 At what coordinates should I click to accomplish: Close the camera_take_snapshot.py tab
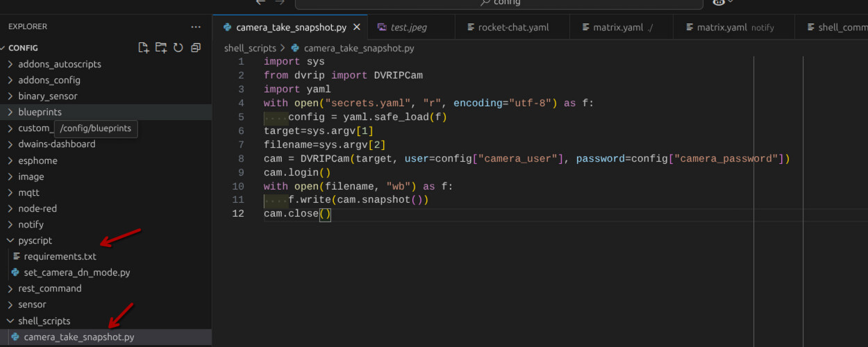tap(357, 27)
